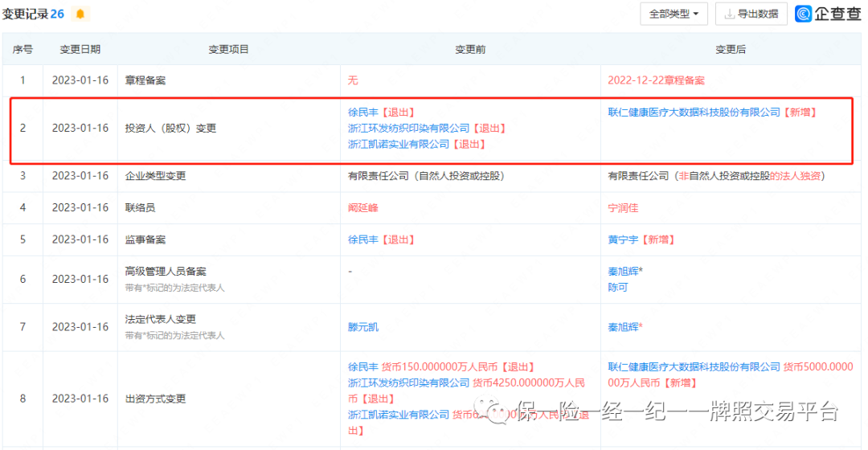Click 货币150.000000万人民币 amount text
This screenshot has width=868, height=450.
[440, 367]
